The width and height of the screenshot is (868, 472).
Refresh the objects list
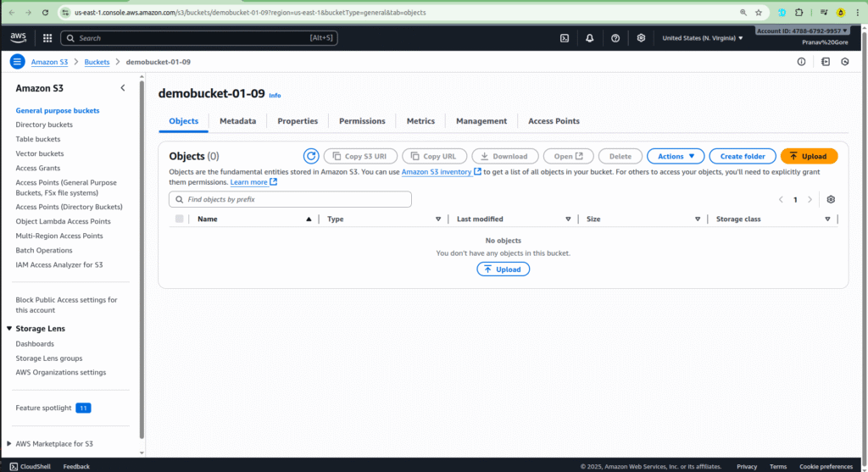(x=311, y=156)
